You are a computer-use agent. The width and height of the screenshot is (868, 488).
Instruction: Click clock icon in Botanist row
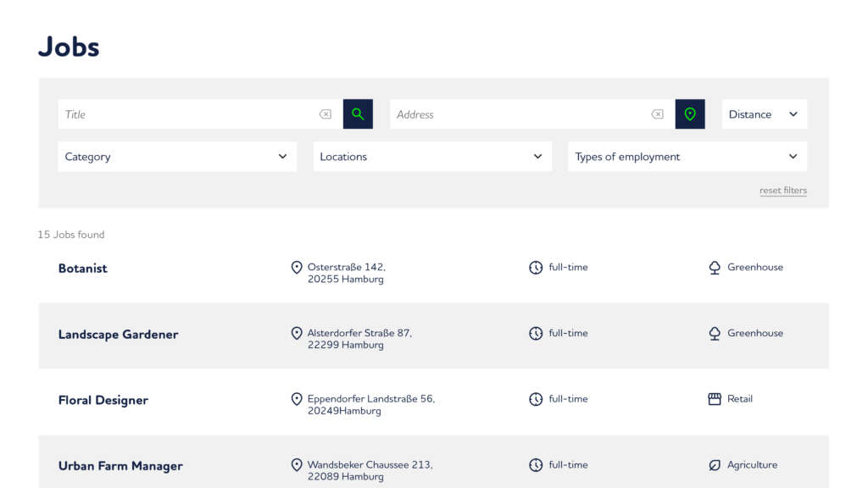pyautogui.click(x=536, y=267)
